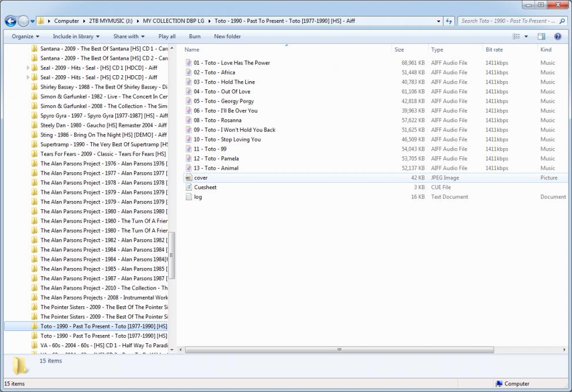The image size is (572, 392).
Task: Click the change view icon in toolbar
Action: pos(516,36)
